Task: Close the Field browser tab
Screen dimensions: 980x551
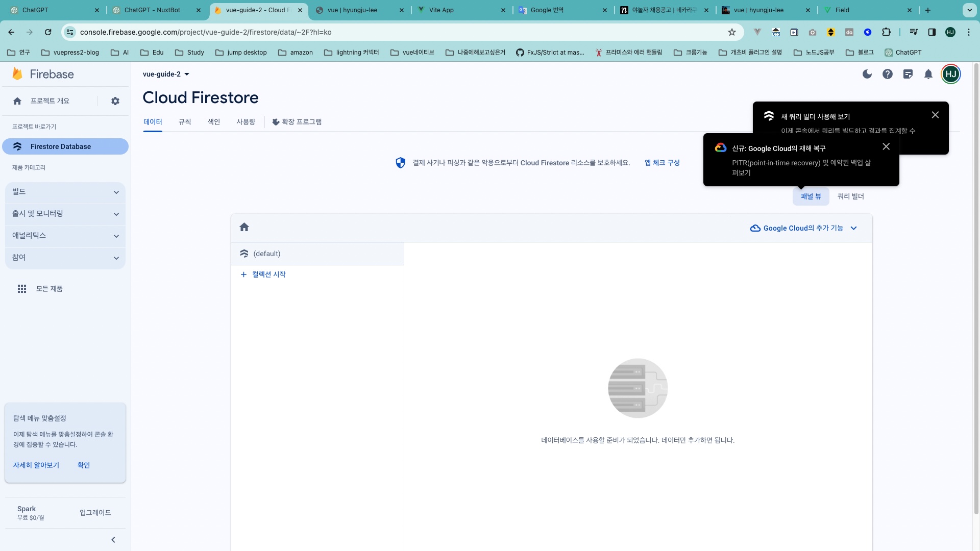Action: pos(910,10)
